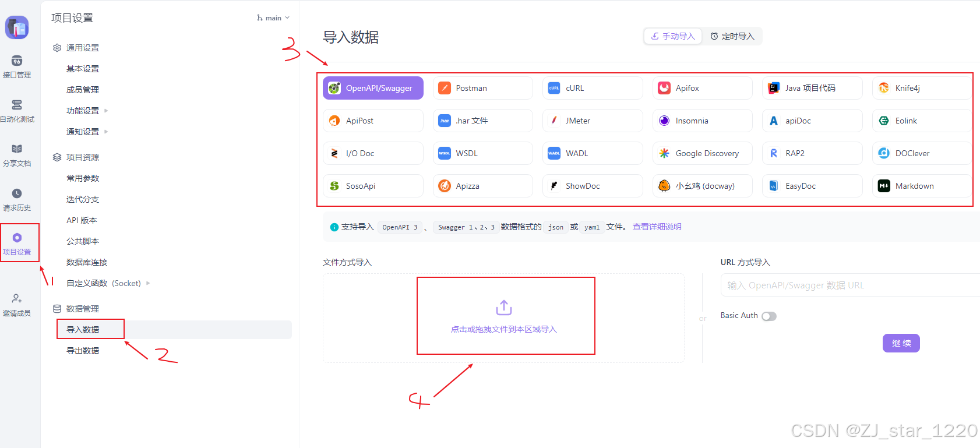Expand the 功能设置 submenu arrow

coord(106,111)
